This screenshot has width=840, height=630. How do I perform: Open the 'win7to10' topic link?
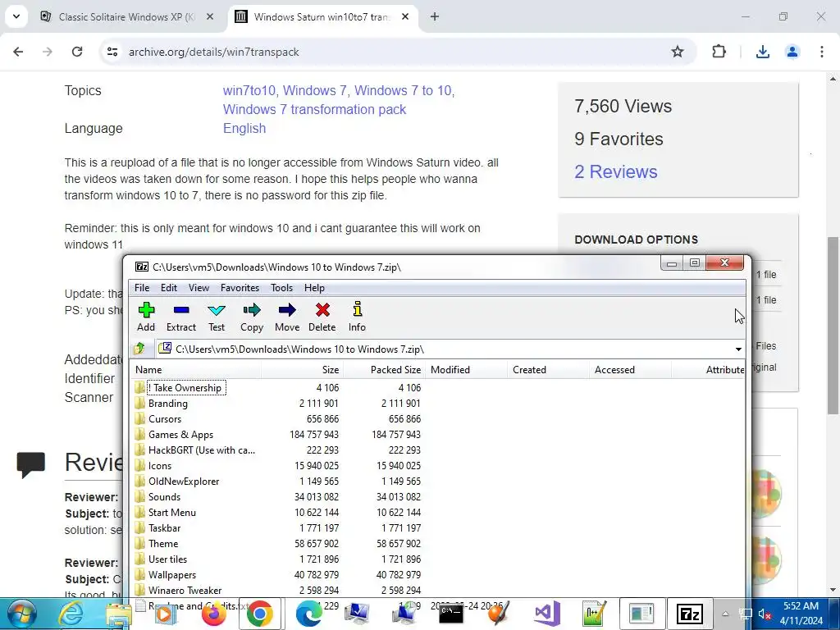coord(249,90)
